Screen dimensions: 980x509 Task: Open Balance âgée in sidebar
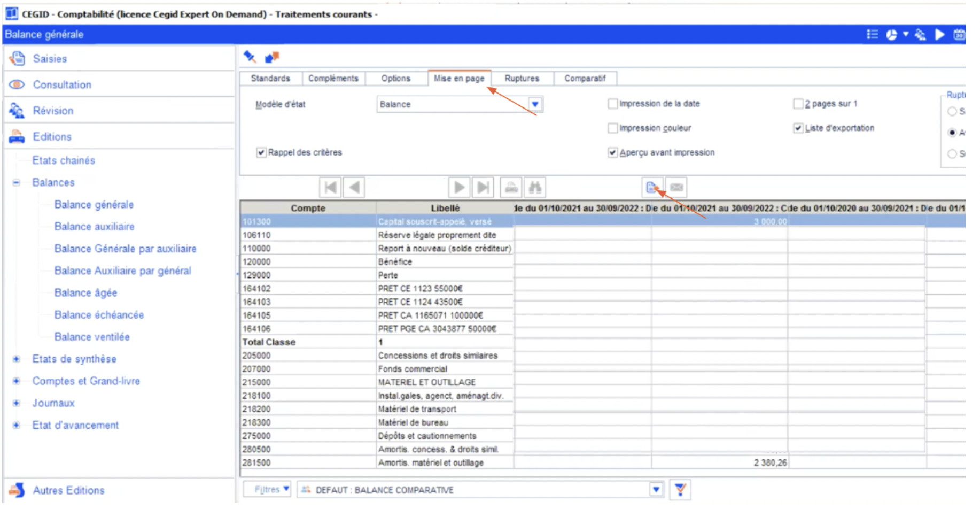click(x=85, y=293)
